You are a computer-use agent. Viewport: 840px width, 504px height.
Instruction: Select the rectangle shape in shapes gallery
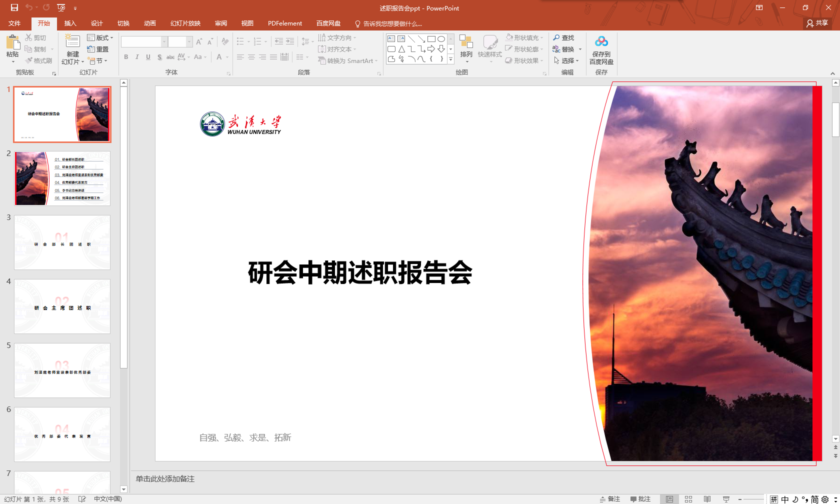pos(431,39)
